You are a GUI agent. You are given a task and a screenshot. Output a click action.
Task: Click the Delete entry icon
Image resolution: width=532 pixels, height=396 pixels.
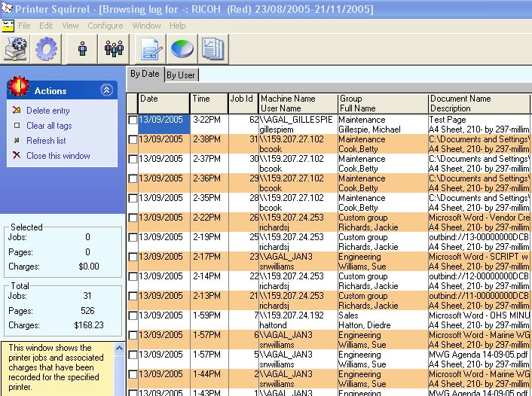[17, 110]
